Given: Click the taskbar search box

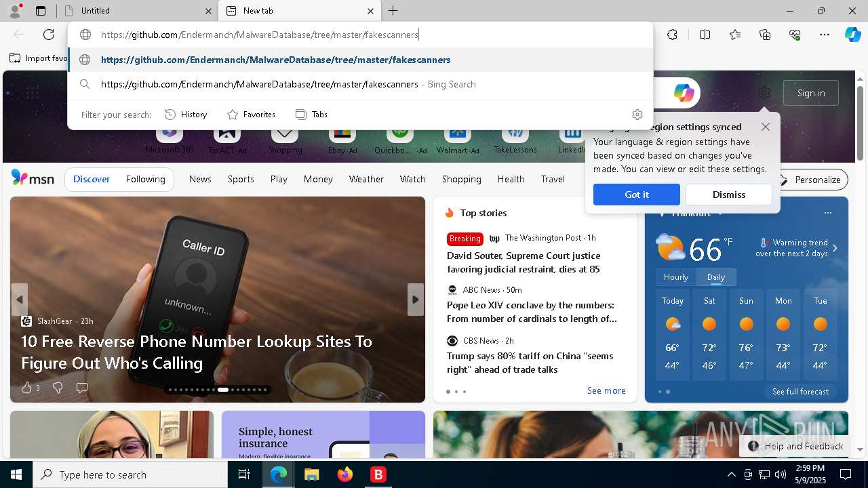Looking at the screenshot, I should (x=130, y=474).
